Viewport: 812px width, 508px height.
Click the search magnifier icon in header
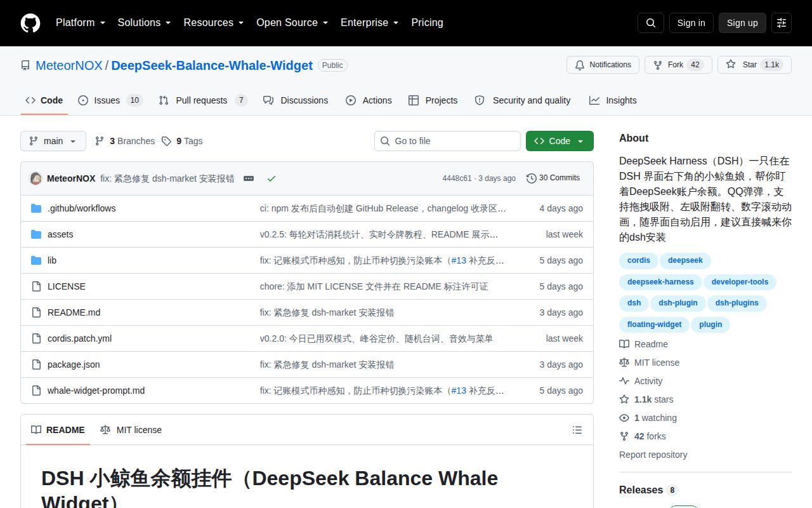pos(651,23)
